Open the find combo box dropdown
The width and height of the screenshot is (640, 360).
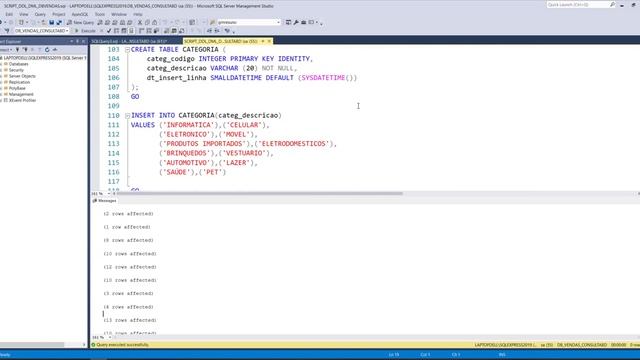pos(278,22)
